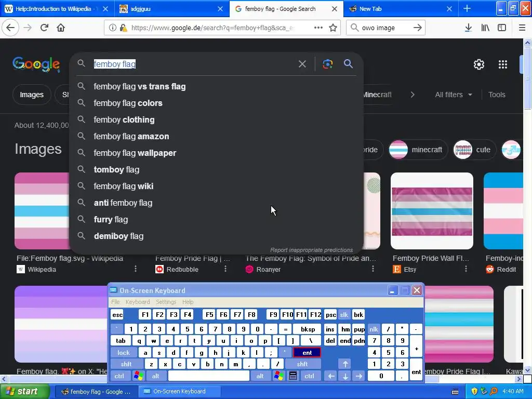Image resolution: width=532 pixels, height=399 pixels.
Task: Click red ent key on keyboard
Action: (x=307, y=353)
